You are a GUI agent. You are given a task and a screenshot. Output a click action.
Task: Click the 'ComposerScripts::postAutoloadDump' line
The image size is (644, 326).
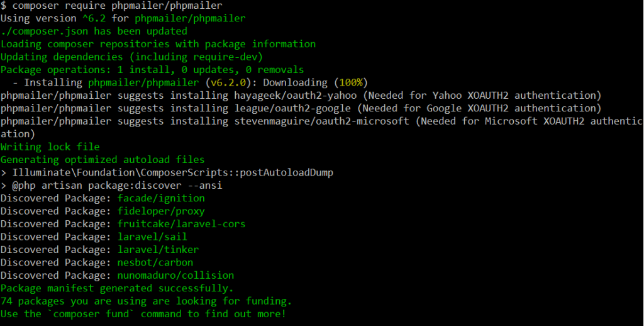tap(167, 172)
